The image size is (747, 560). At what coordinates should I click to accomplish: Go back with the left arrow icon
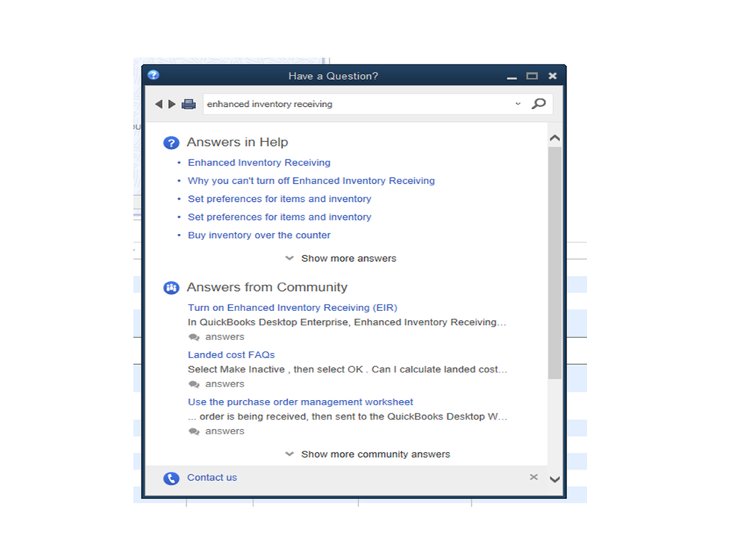pos(159,104)
